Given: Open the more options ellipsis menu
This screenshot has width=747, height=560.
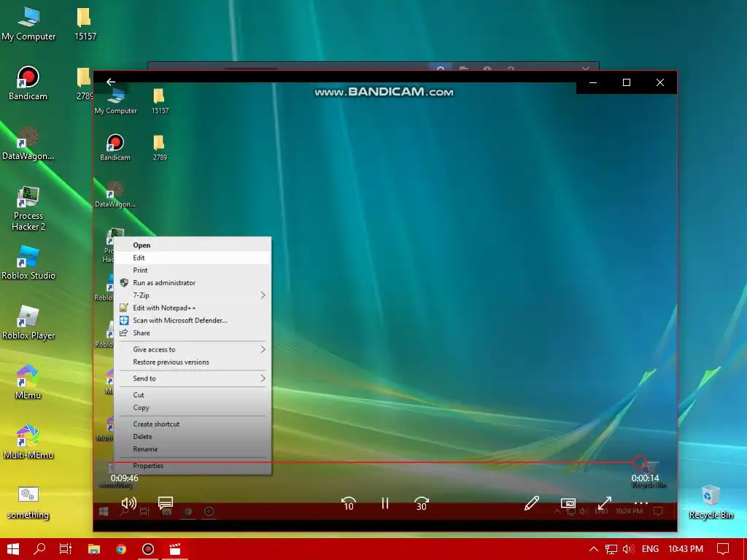Looking at the screenshot, I should (641, 503).
